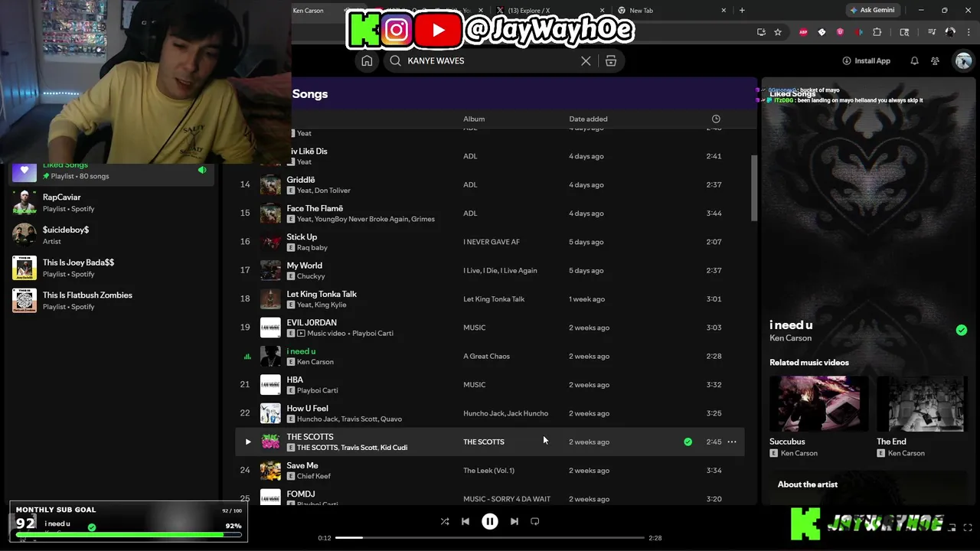The image size is (980, 551).
Task: Click the install-app icon in the address bar
Action: coord(761,32)
